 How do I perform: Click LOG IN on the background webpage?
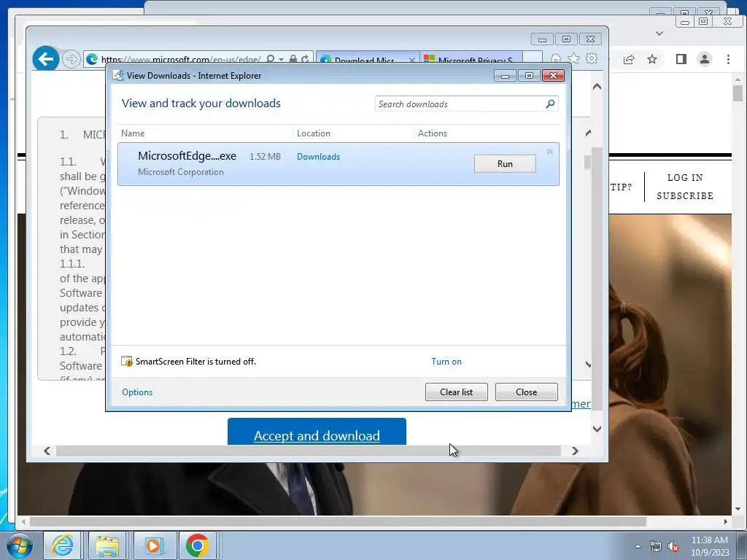pyautogui.click(x=684, y=178)
